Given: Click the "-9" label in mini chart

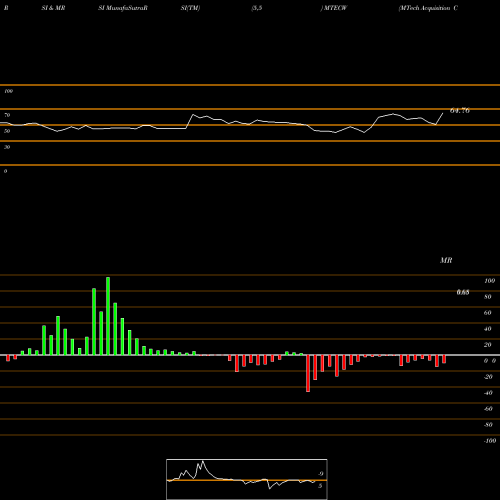Looking at the screenshot, I should tap(320, 474).
